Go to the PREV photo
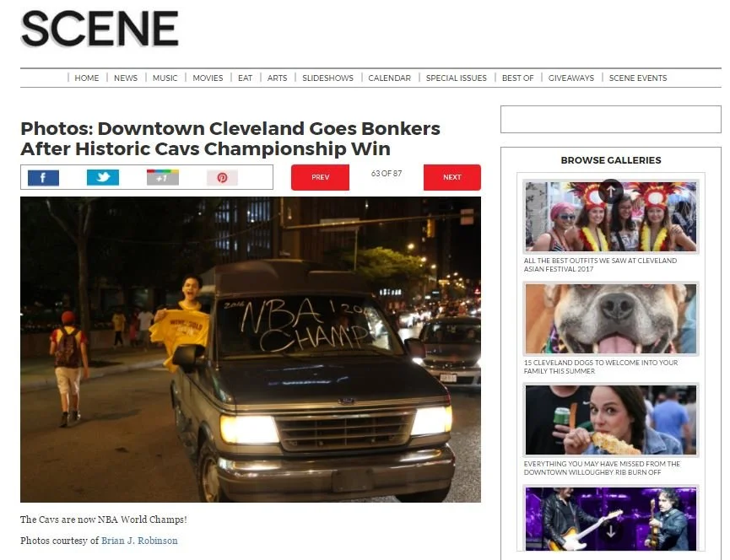This screenshot has width=730, height=560. [321, 177]
